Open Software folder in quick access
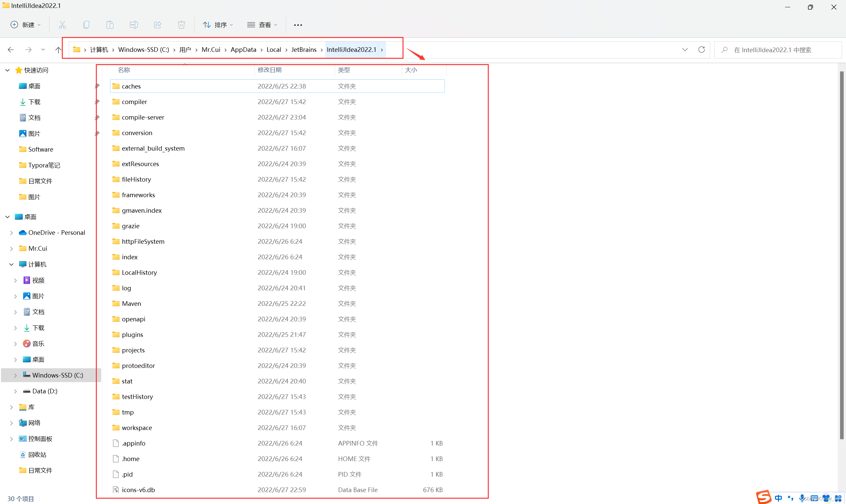The width and height of the screenshot is (846, 504). click(40, 149)
